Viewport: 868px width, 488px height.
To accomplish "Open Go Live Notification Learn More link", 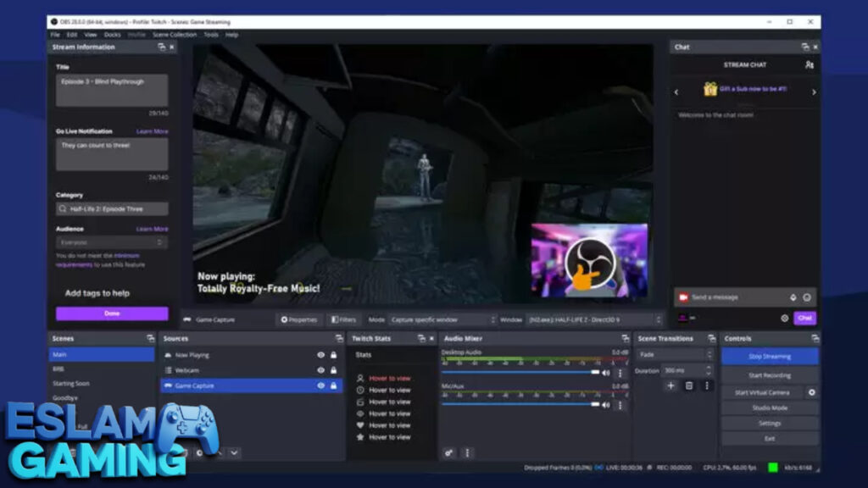I will point(153,131).
